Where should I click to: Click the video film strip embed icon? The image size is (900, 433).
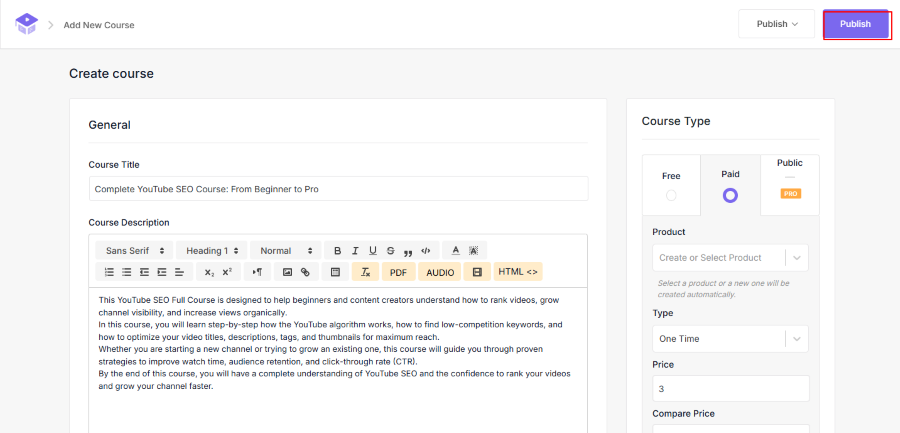[x=477, y=272]
